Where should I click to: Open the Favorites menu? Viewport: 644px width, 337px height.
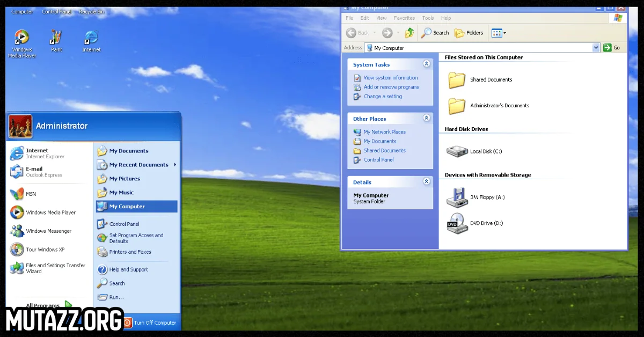404,18
